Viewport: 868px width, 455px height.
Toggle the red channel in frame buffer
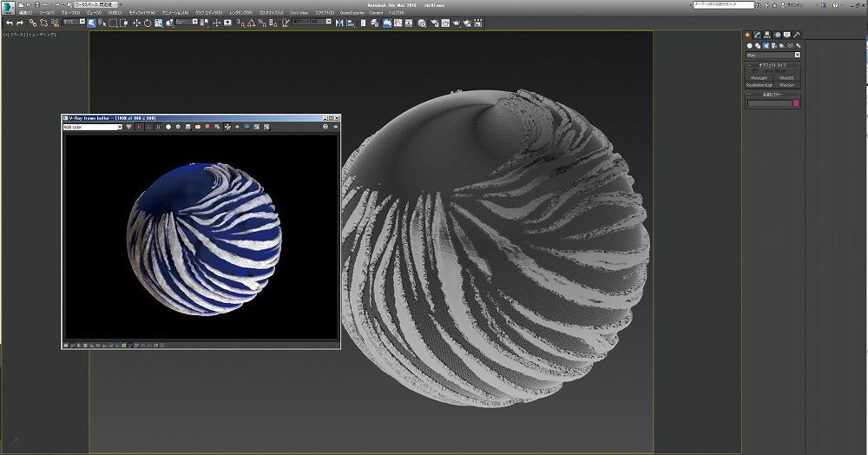point(139,127)
